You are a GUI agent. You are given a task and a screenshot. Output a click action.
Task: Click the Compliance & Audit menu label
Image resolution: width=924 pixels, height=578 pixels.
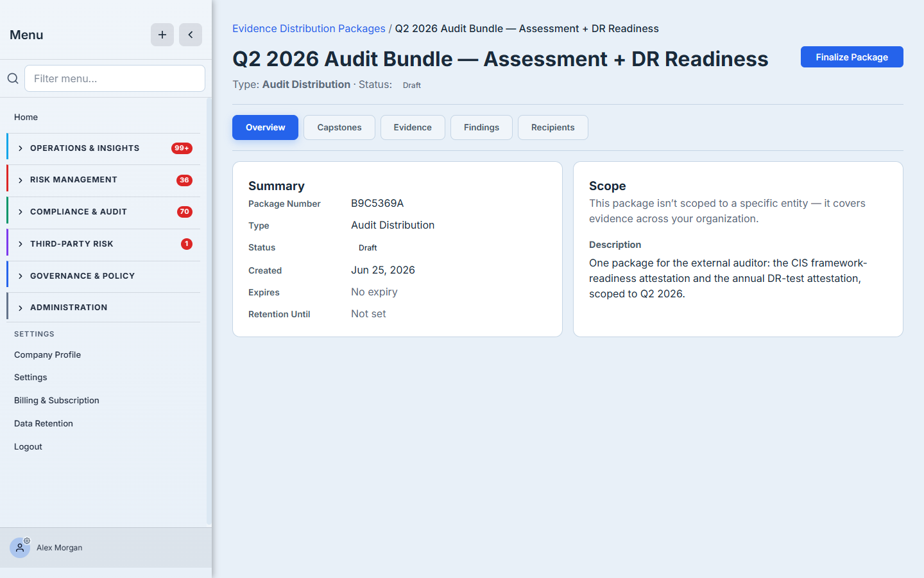[x=78, y=212]
